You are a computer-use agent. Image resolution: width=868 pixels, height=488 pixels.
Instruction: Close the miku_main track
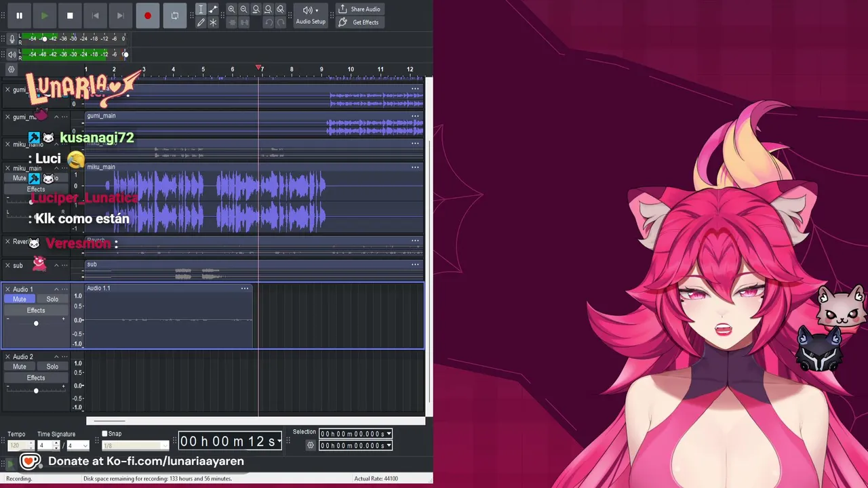click(7, 168)
